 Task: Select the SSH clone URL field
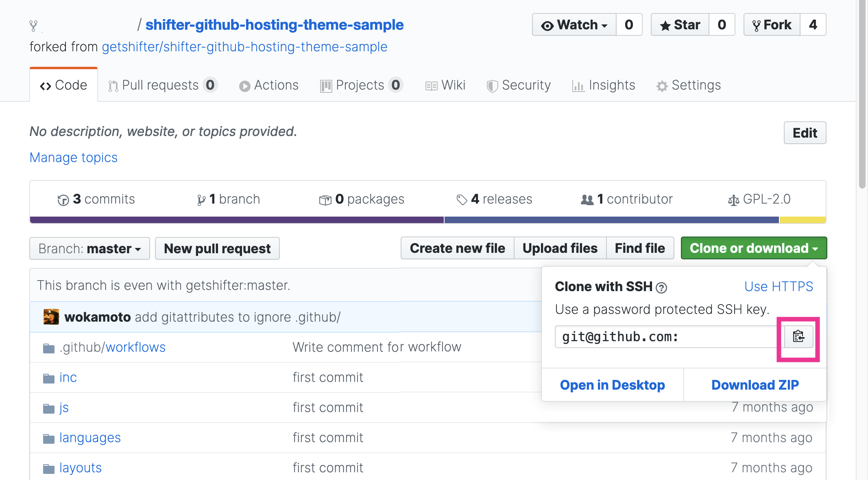pyautogui.click(x=670, y=337)
